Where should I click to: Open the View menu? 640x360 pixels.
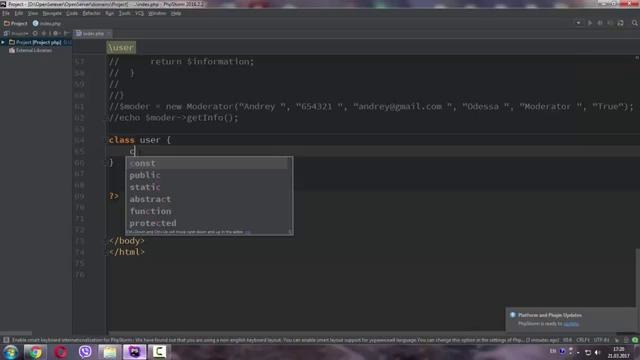pyautogui.click(x=33, y=13)
